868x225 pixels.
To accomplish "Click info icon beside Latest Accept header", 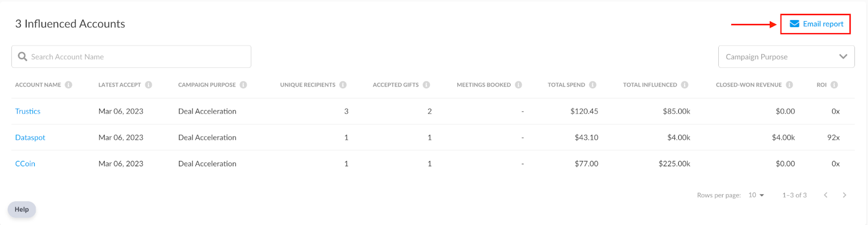I will pos(149,85).
